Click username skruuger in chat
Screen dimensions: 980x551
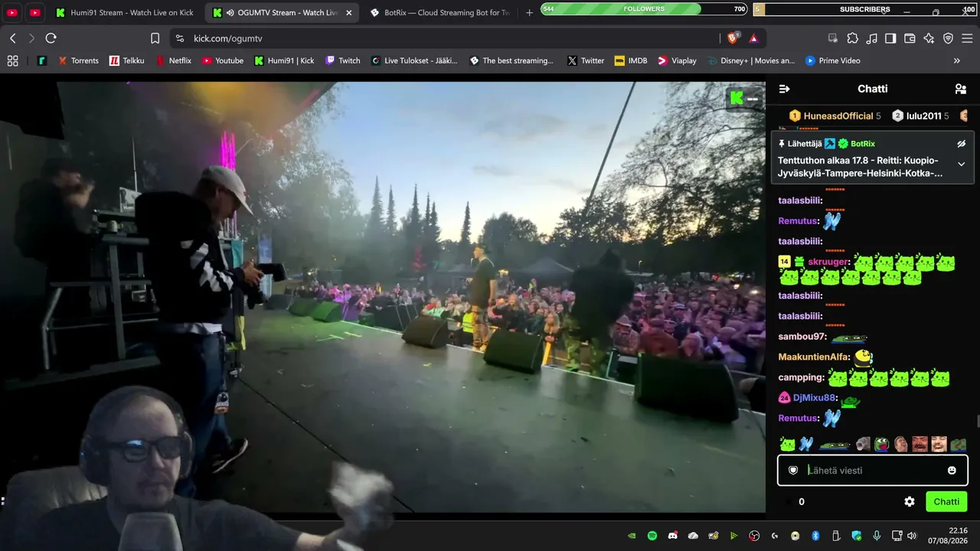click(x=828, y=262)
